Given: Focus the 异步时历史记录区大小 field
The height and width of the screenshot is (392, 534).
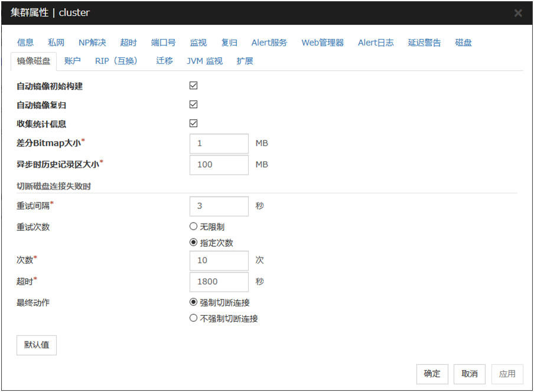Looking at the screenshot, I should pos(219,165).
